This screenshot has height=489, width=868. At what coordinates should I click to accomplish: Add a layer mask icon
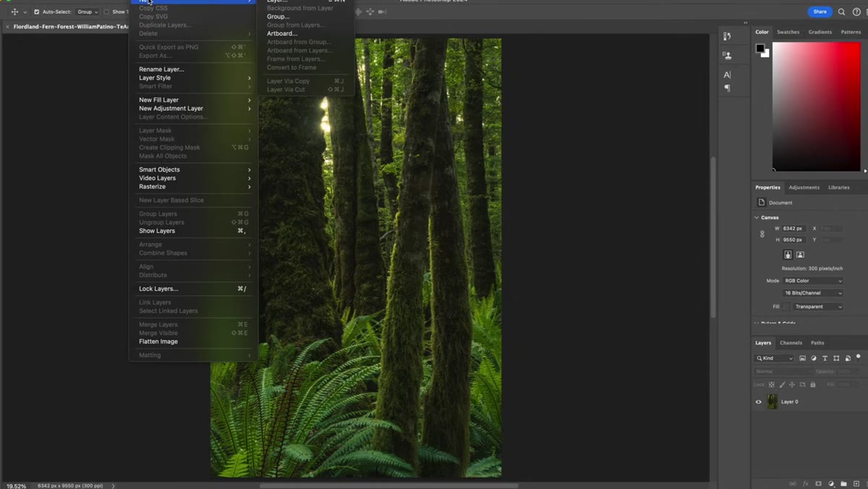[x=818, y=483]
